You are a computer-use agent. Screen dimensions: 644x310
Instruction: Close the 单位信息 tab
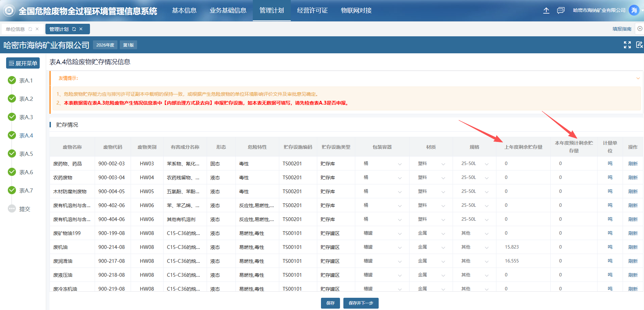[x=37, y=29]
